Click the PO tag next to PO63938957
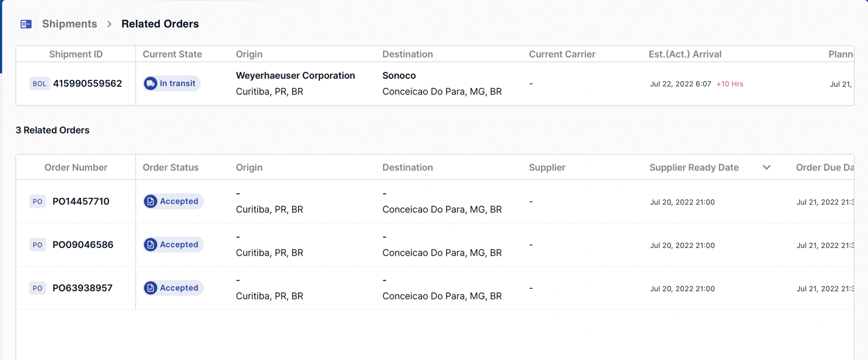 click(37, 288)
